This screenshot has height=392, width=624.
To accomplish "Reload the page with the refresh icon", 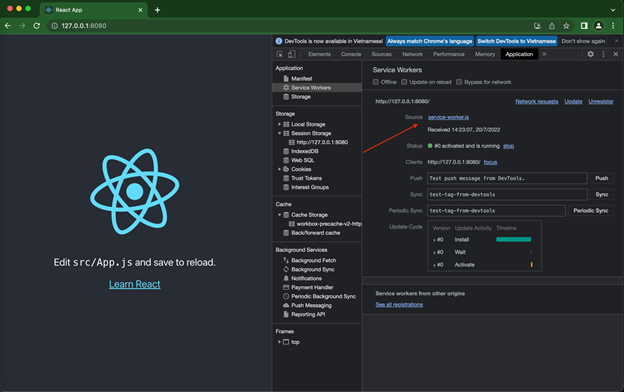I will pyautogui.click(x=37, y=26).
